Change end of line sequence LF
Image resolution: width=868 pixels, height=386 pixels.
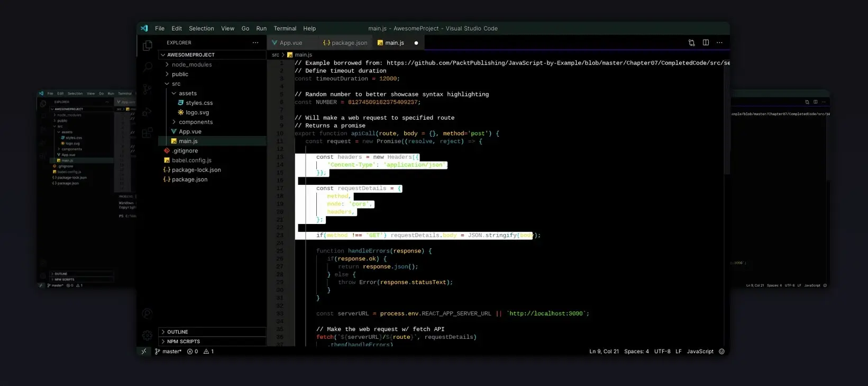click(x=678, y=352)
